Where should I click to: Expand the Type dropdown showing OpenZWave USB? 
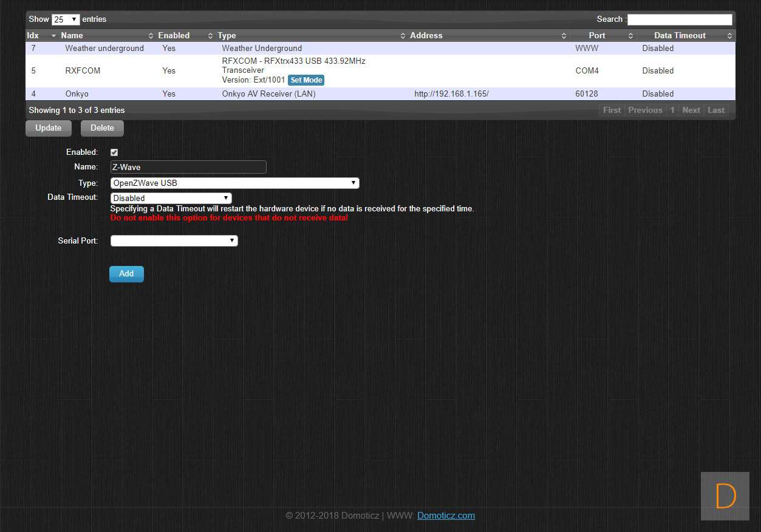(x=234, y=183)
